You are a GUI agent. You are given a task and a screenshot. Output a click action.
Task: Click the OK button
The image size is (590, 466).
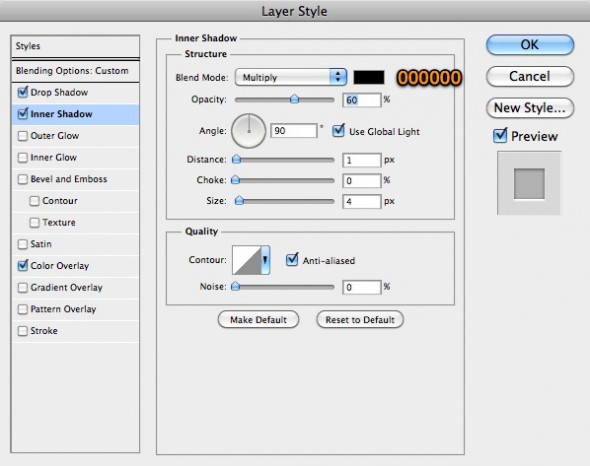530,45
